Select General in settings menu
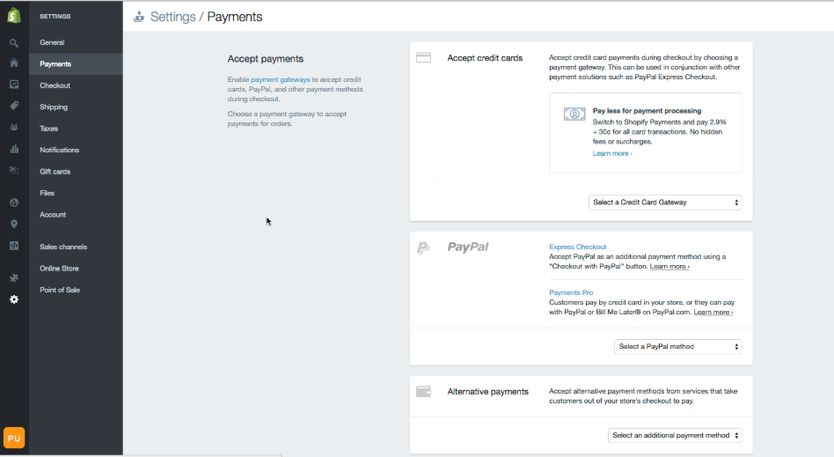 (x=52, y=42)
